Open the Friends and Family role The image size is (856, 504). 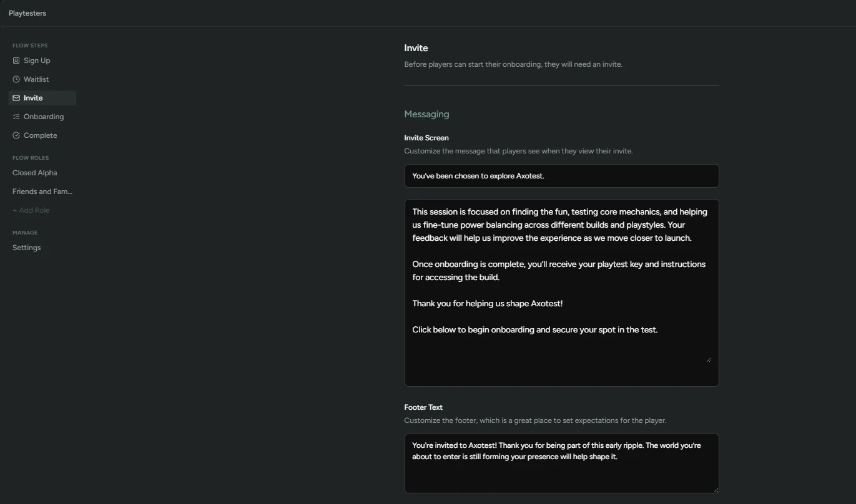42,191
